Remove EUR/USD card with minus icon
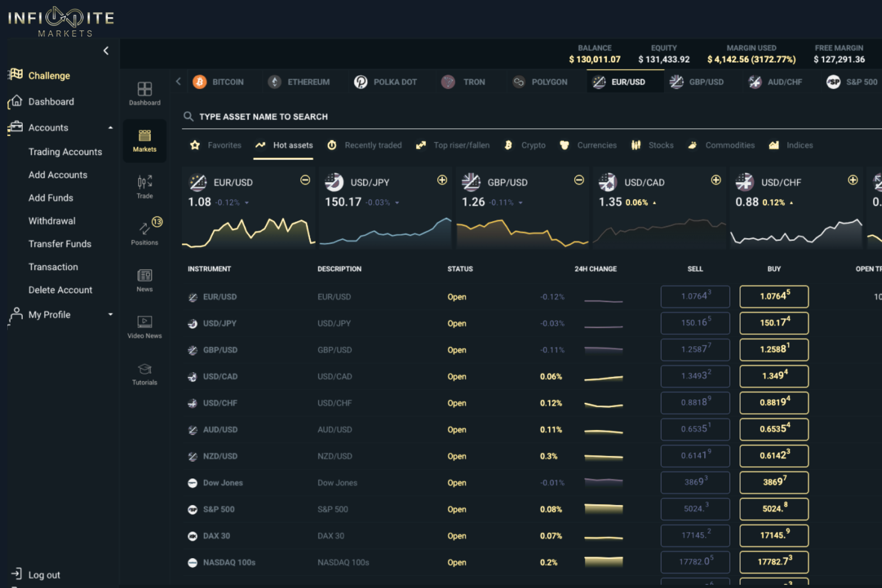The height and width of the screenshot is (588, 882). pos(305,180)
